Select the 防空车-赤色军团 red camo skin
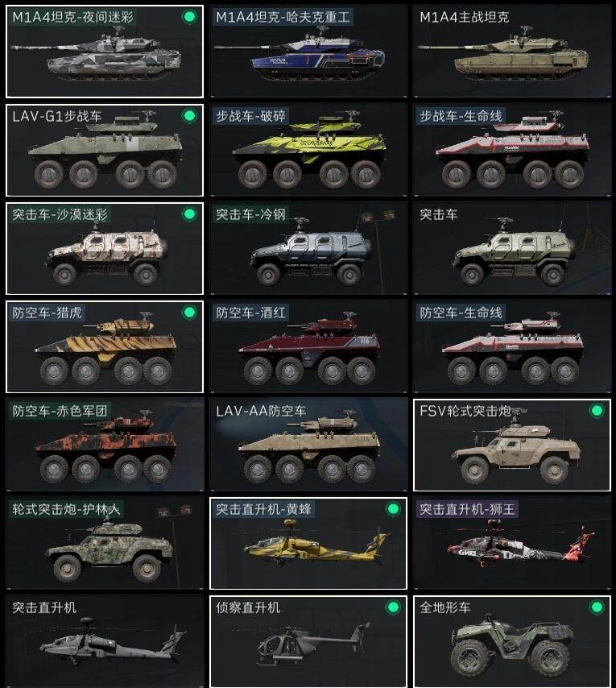Screen dimensions: 616x688 click(x=105, y=445)
